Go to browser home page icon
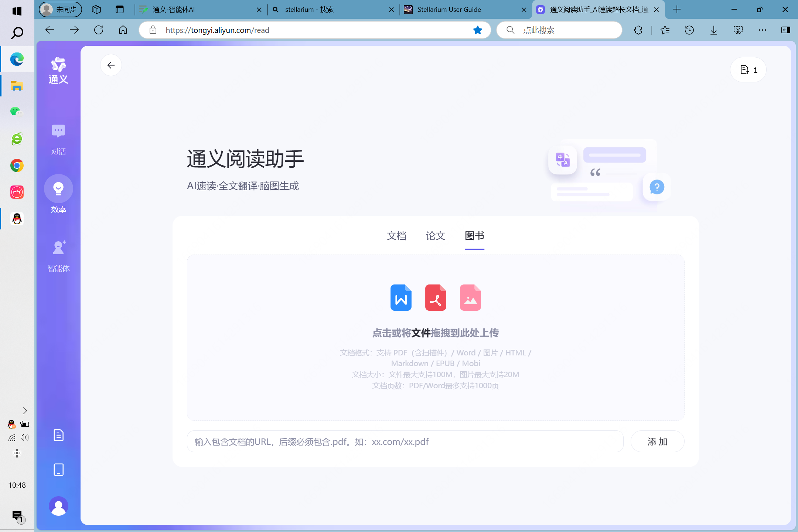Screen dimensions: 798x532 [123, 30]
